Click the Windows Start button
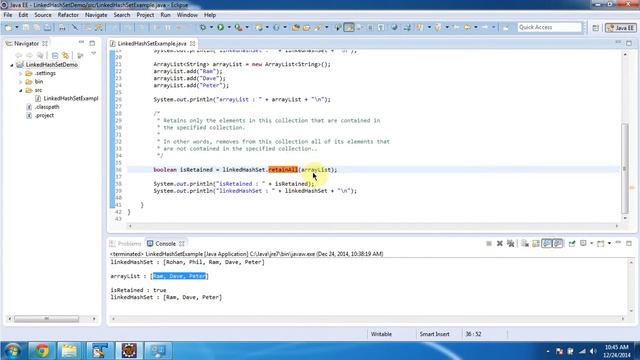The image size is (640, 360). [12, 351]
